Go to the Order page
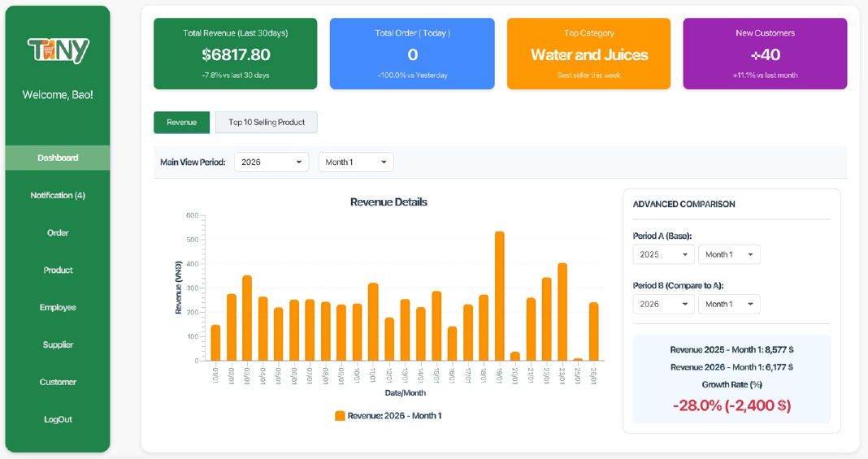 coord(58,232)
